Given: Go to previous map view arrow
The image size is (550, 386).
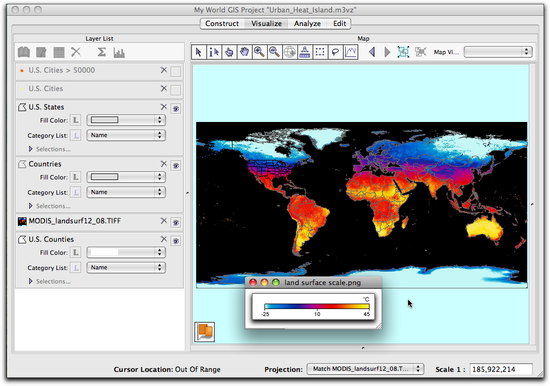Looking at the screenshot, I should 372,52.
